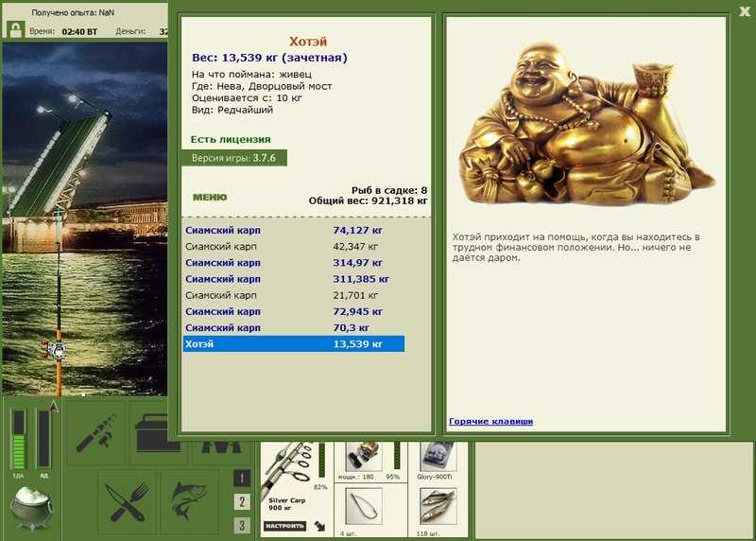
Task: Click the fork and knife food icon
Action: 128,501
